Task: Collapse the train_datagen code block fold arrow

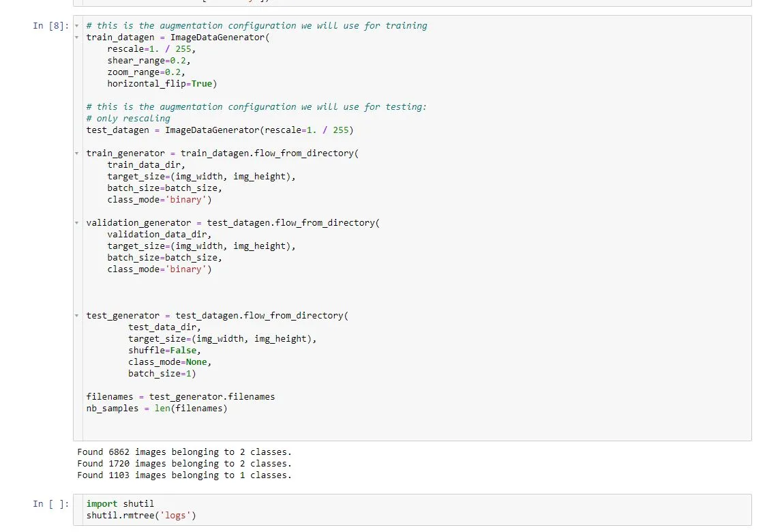Action: click(x=78, y=38)
